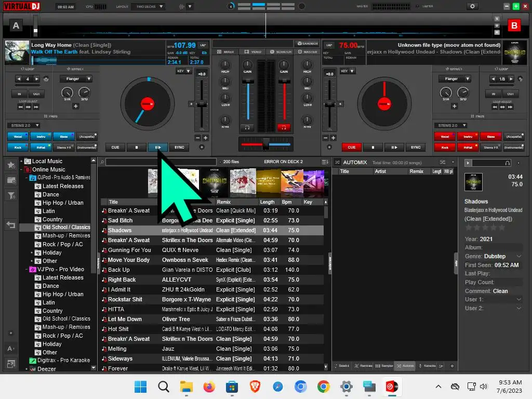Toggle Acapella pad on deck A
The image size is (532, 399).
click(x=87, y=137)
